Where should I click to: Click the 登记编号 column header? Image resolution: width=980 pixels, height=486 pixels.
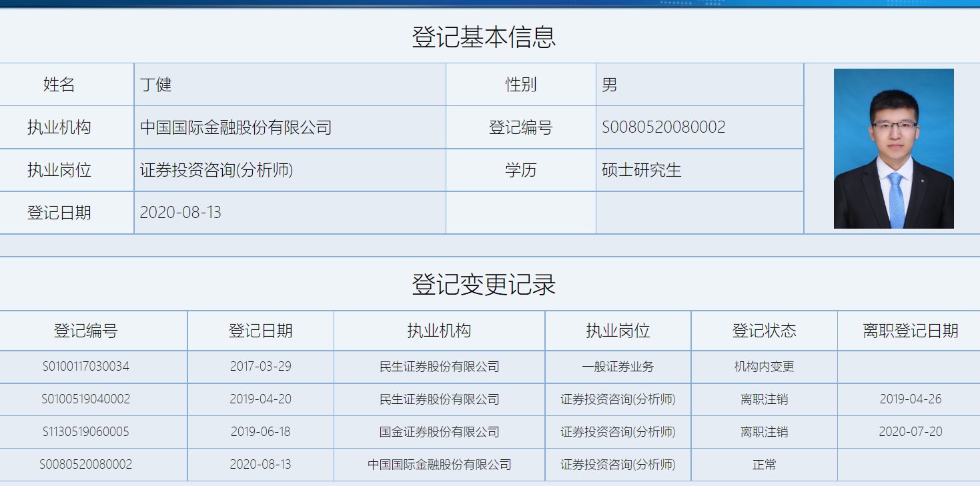pyautogui.click(x=86, y=331)
